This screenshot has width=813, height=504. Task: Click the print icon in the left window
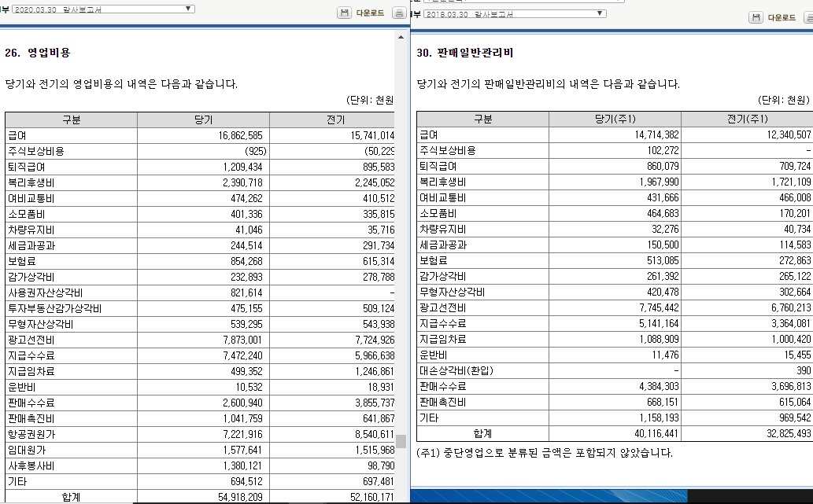399,13
